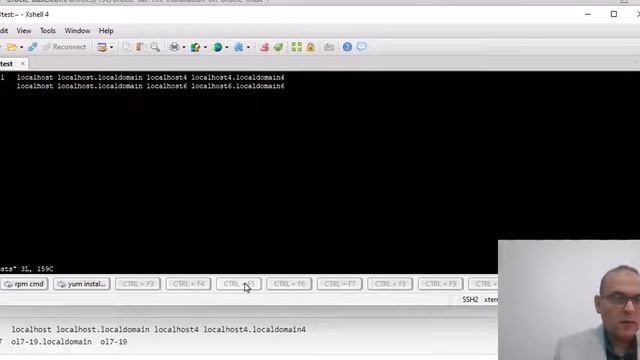Click the Open session folder icon

click(x=12, y=47)
